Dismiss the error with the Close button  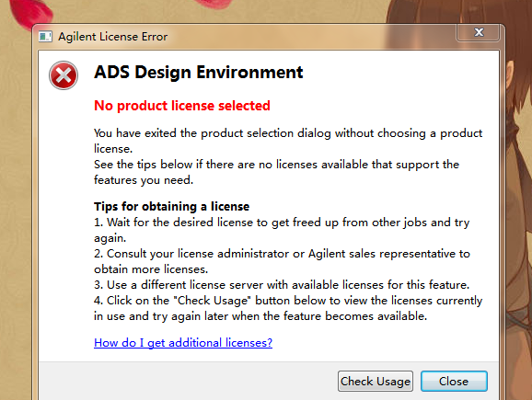(x=454, y=381)
